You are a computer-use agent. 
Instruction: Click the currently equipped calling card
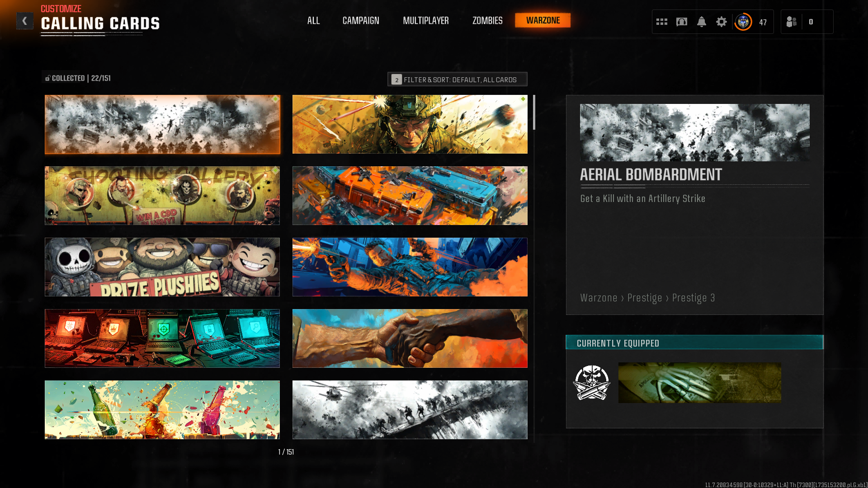pos(699,383)
